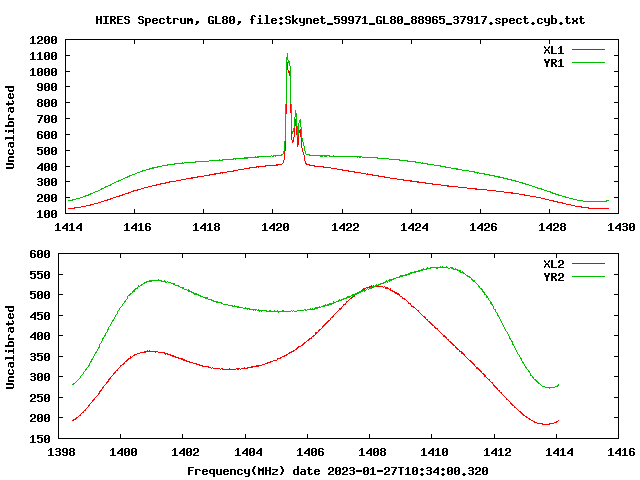The width and height of the screenshot is (640, 480).
Task: Click the 1418 x-axis tick label
Action: [x=206, y=227]
